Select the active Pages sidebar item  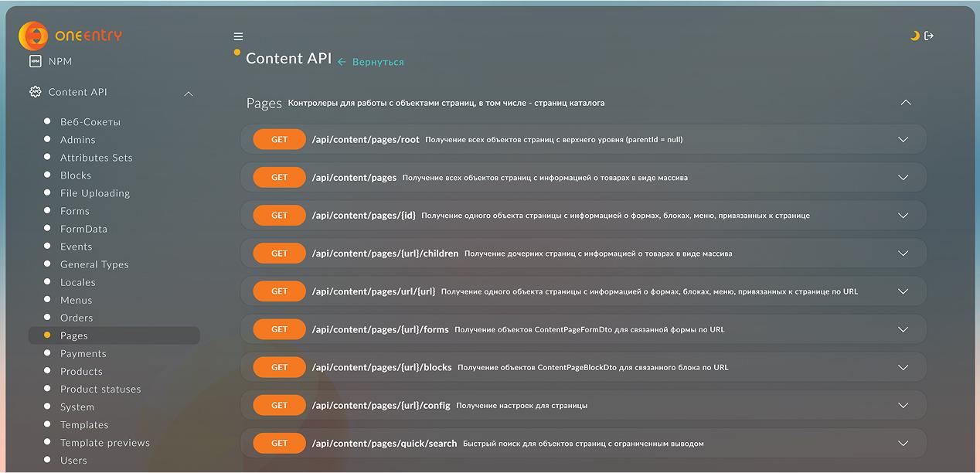pyautogui.click(x=114, y=335)
